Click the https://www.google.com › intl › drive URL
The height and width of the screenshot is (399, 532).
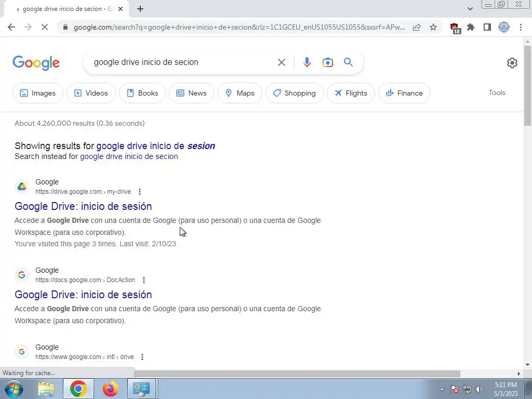85,357
